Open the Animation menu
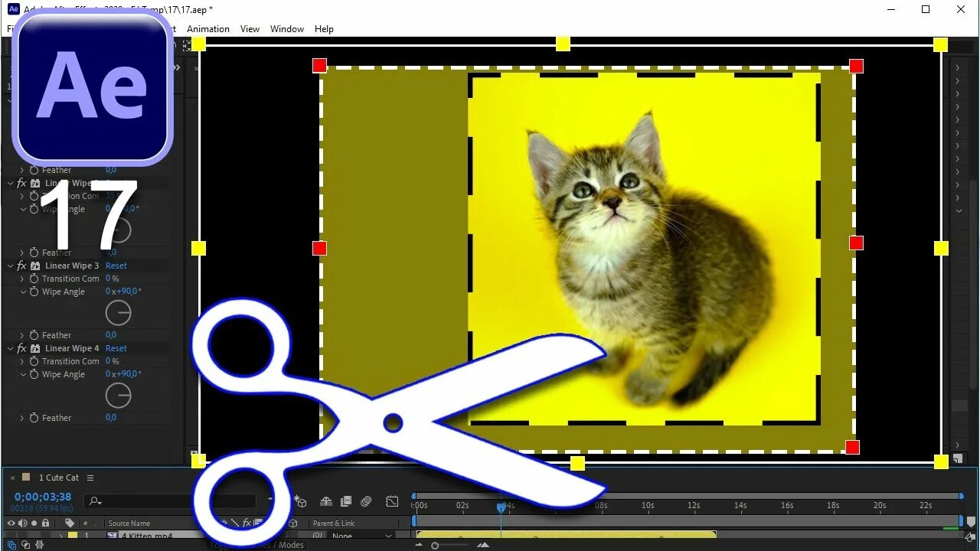The width and height of the screenshot is (980, 551). [x=208, y=29]
